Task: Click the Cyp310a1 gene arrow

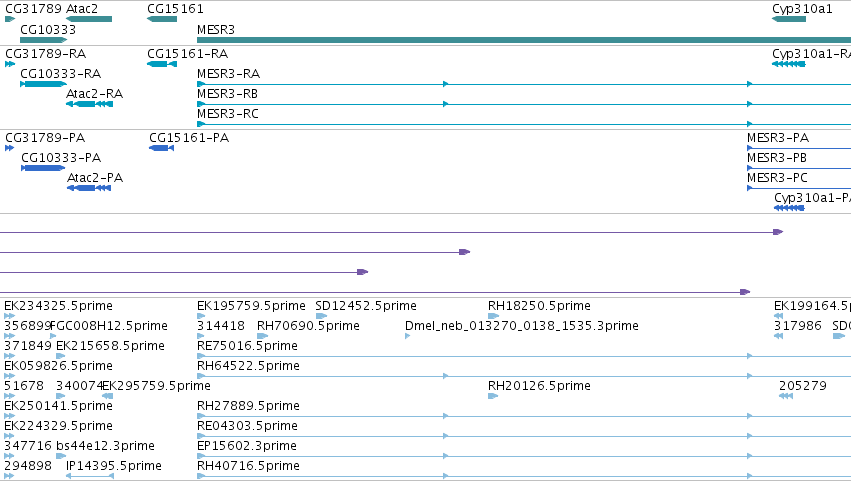Action: pos(789,19)
